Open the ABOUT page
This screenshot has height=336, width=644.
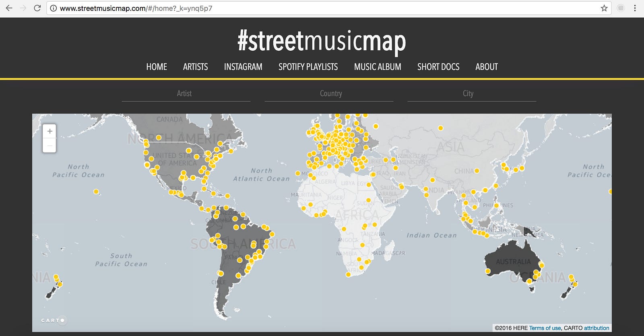coord(487,67)
